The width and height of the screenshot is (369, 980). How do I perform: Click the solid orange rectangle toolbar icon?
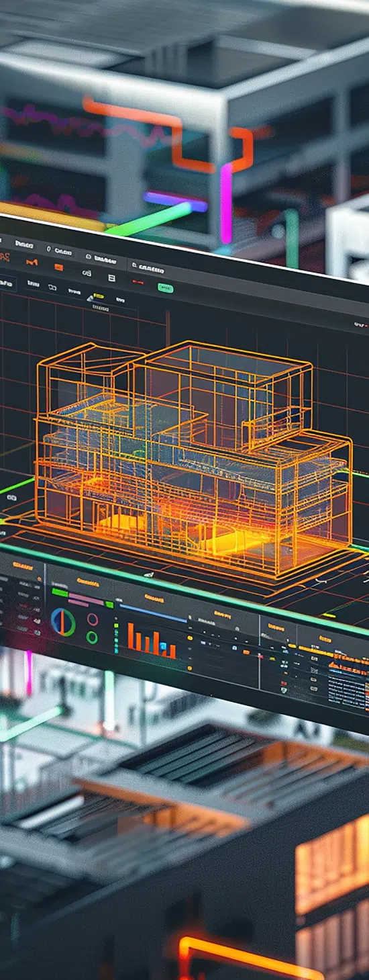58,267
